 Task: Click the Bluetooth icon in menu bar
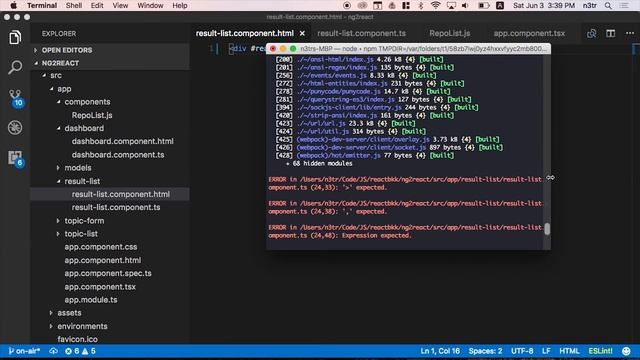pyautogui.click(x=421, y=5)
